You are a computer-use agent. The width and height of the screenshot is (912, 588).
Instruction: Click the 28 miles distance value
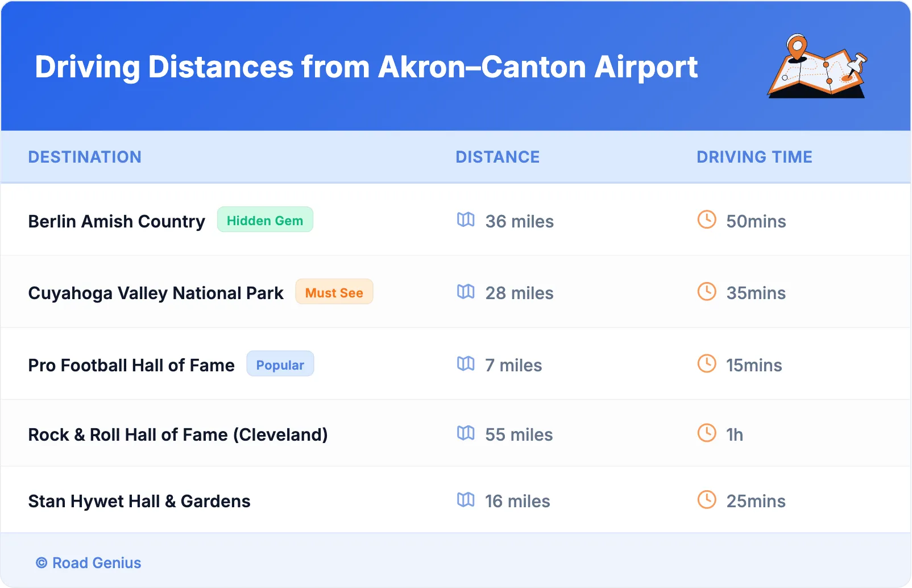pos(520,293)
